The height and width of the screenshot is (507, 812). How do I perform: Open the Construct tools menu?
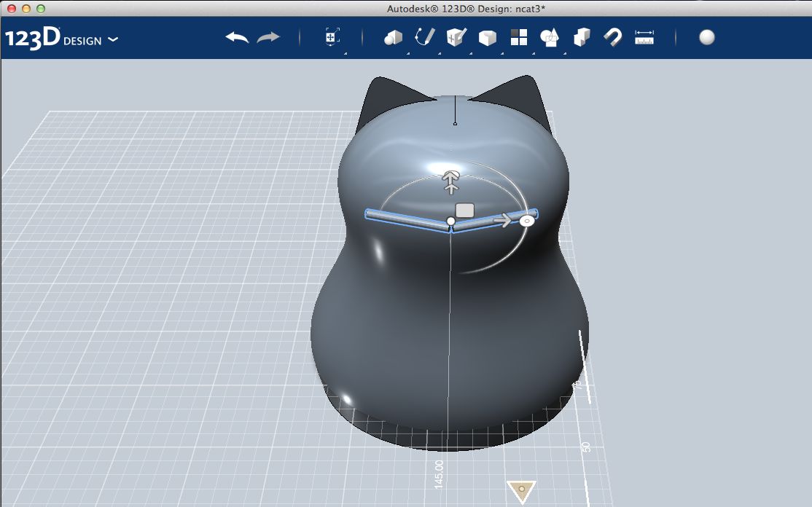click(x=456, y=37)
